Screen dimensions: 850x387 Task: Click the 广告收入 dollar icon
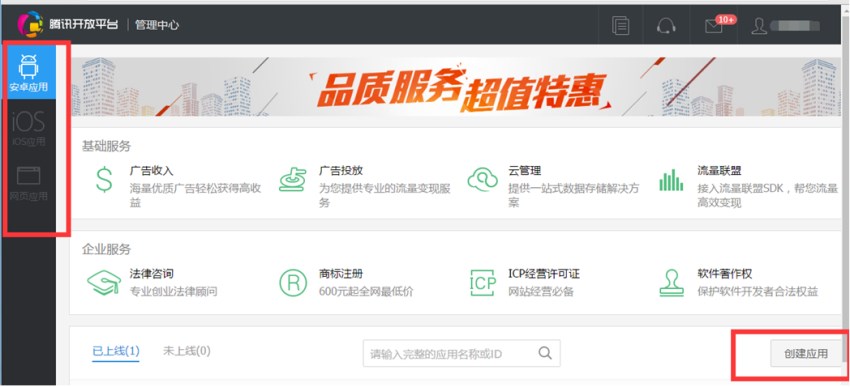[x=104, y=179]
